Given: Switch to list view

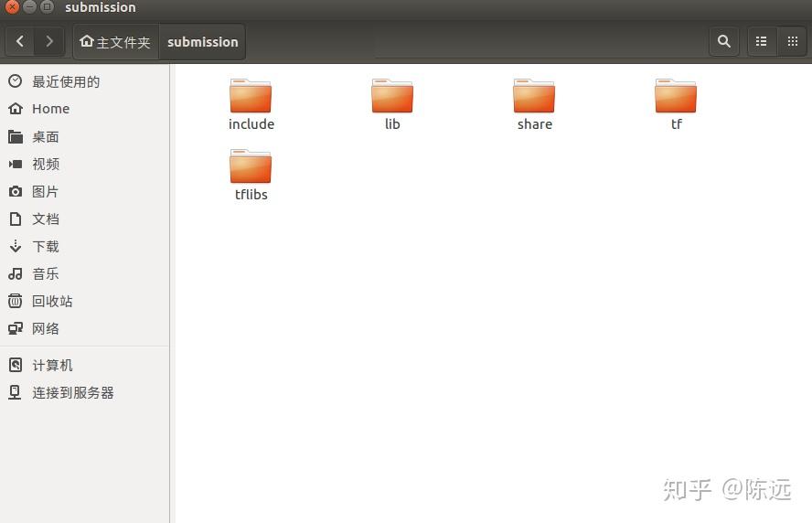Looking at the screenshot, I should tap(761, 41).
